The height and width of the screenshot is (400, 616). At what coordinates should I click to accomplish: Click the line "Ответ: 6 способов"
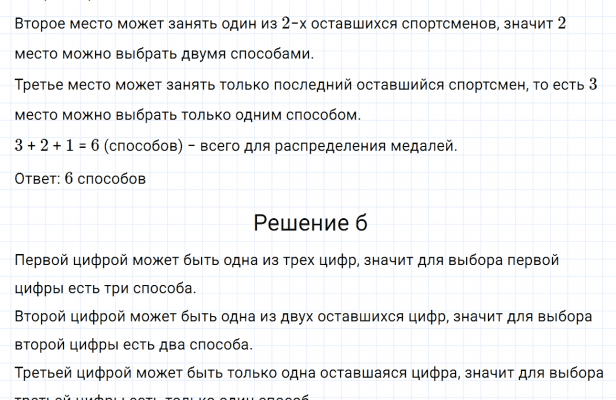pos(81,179)
